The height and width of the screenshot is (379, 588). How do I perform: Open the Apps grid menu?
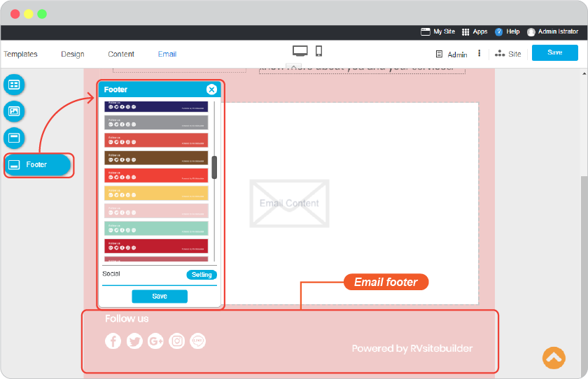coord(475,32)
